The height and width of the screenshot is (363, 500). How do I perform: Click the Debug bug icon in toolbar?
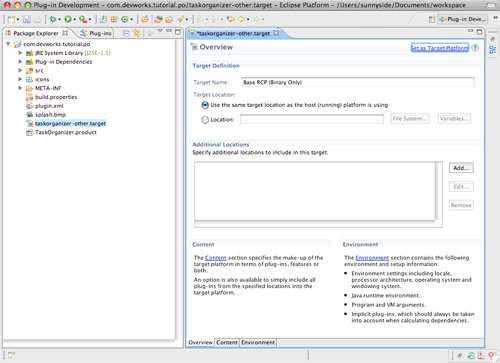pos(53,19)
